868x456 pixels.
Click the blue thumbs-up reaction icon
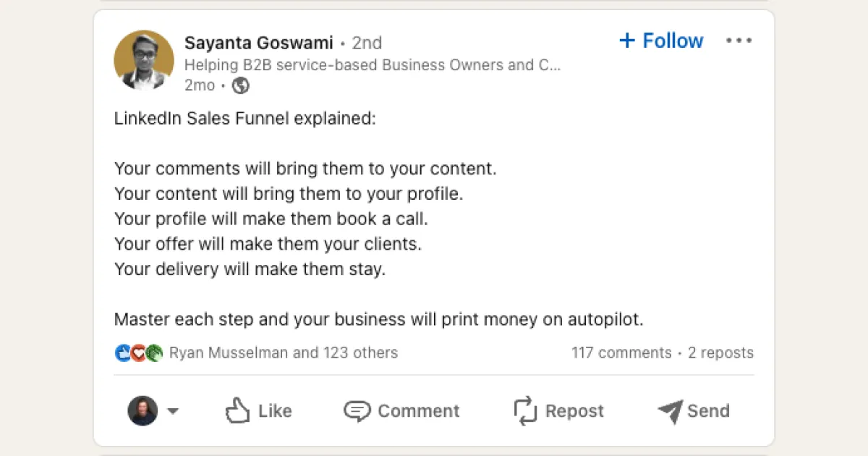[x=123, y=352]
